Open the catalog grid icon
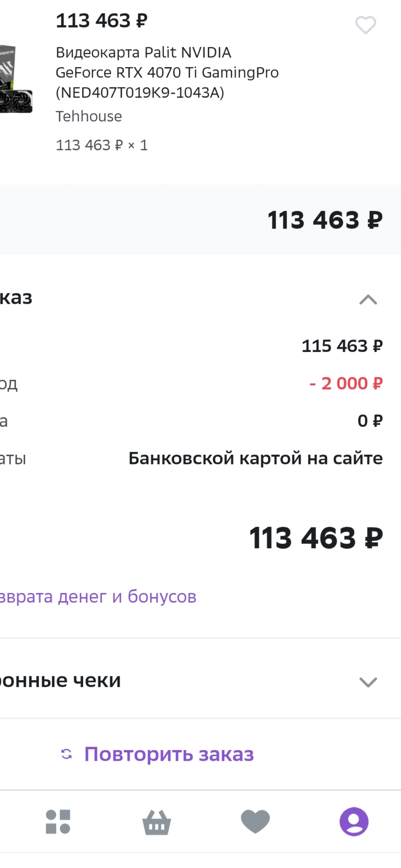Screen dimensions: 401x868 pos(58,822)
